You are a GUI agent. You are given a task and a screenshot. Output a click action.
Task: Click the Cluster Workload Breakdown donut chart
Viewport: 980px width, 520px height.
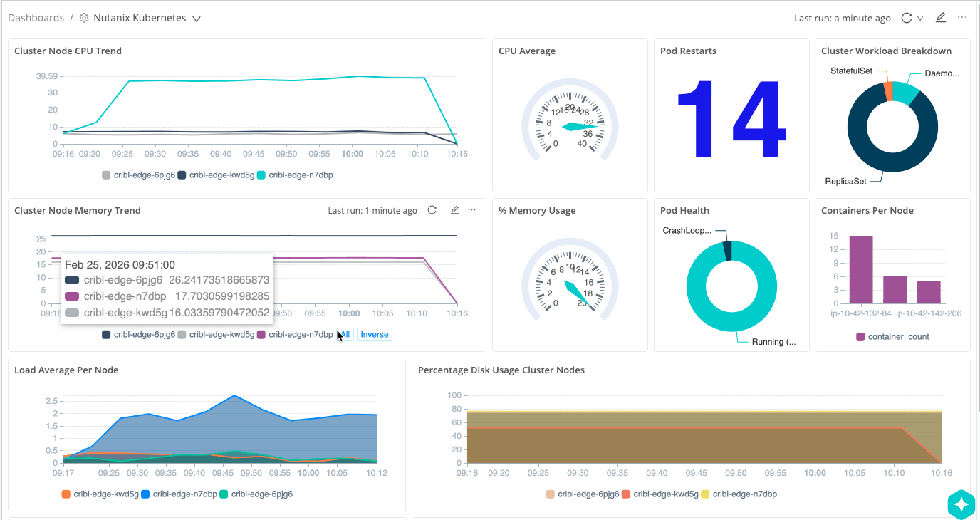pos(892,127)
